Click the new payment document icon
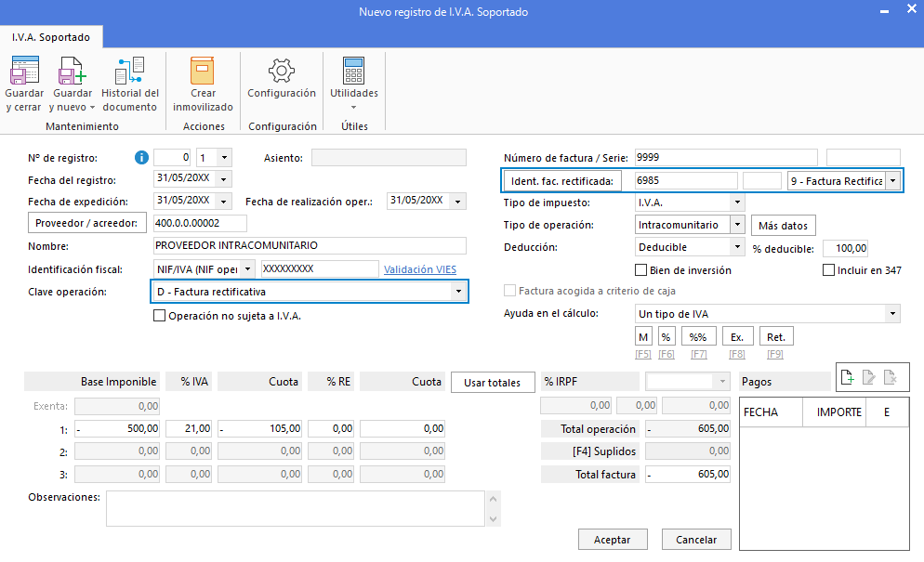Screen dimensions: 924x562 [x=848, y=377]
